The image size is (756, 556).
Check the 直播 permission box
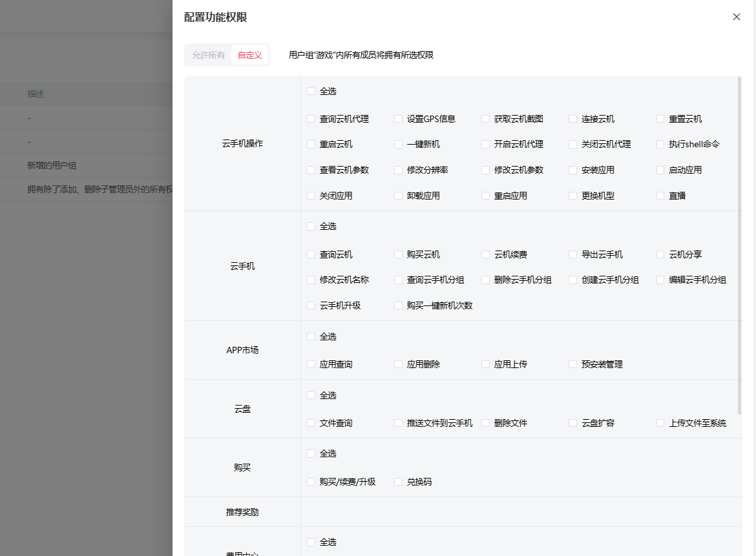[660, 196]
